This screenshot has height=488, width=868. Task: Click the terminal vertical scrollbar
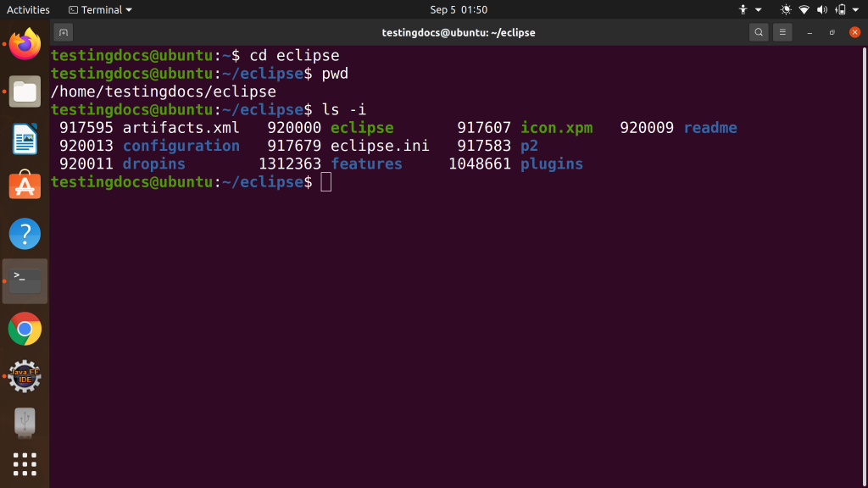click(x=864, y=267)
